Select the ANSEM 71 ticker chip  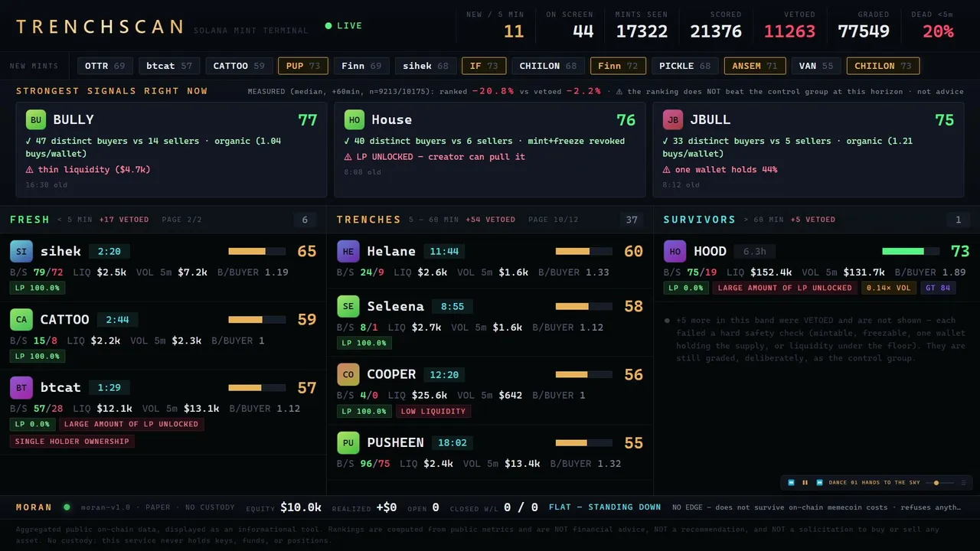pos(755,66)
